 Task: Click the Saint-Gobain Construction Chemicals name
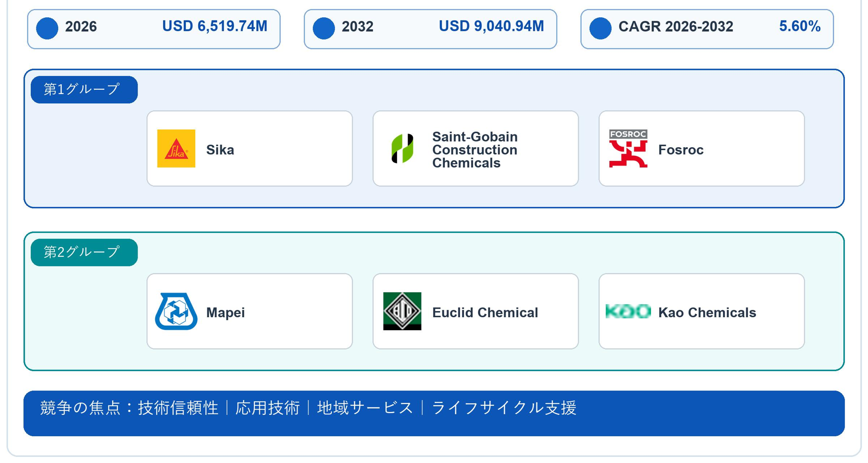click(475, 150)
